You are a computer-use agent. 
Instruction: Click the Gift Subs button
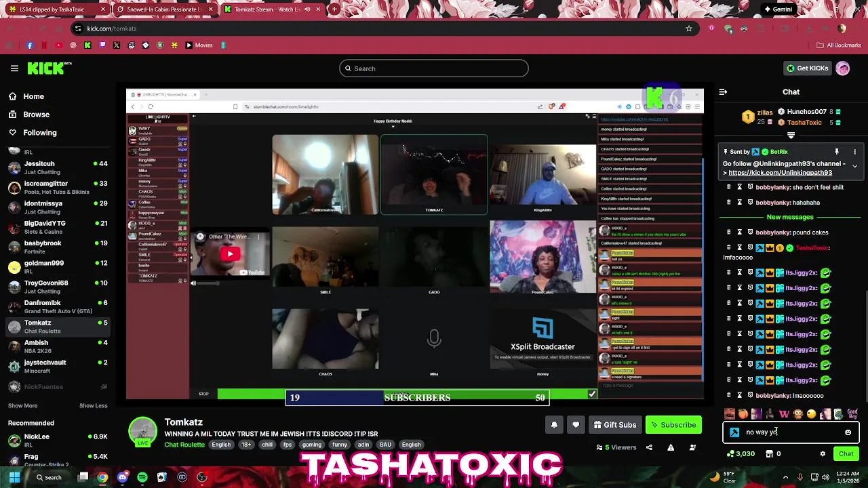pyautogui.click(x=614, y=425)
